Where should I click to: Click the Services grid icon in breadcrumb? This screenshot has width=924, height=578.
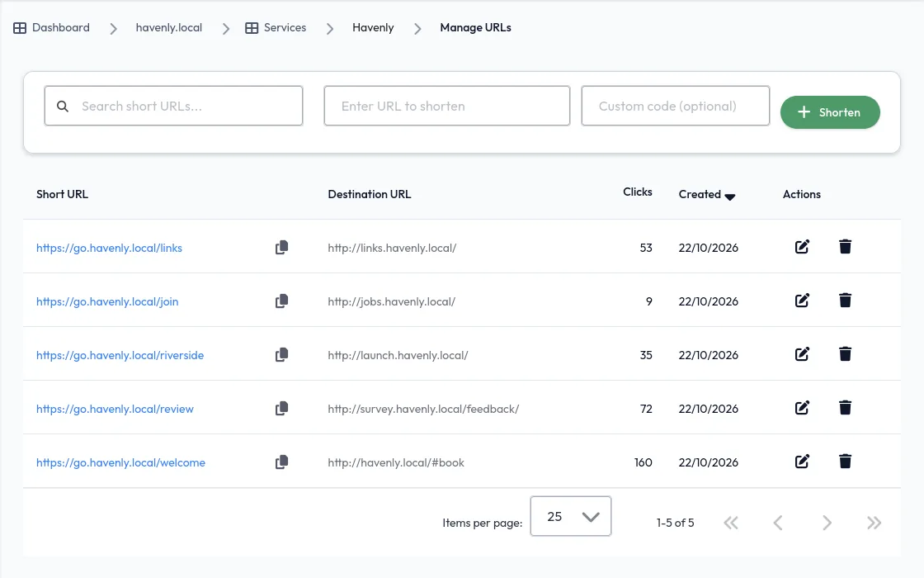(x=252, y=28)
